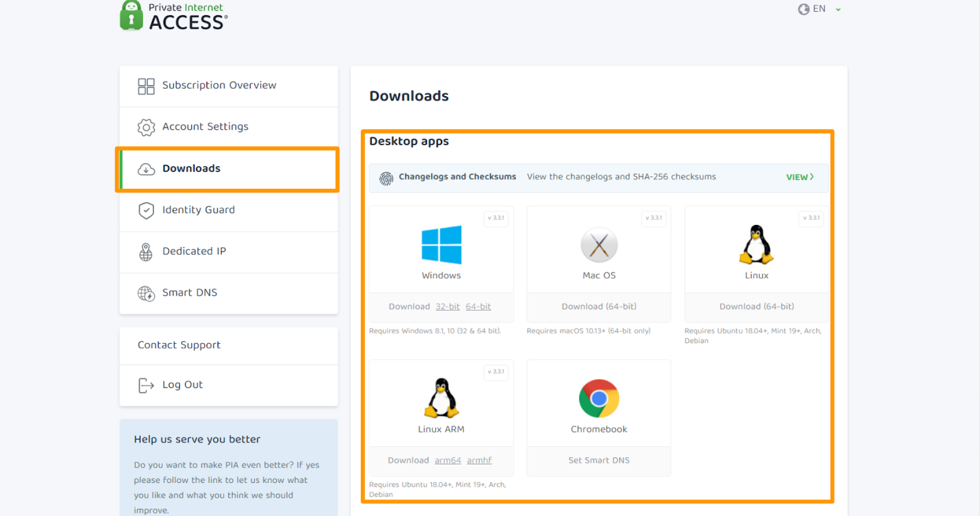Click the Private Internet Access logo
Screen dimensions: 980x516
(x=174, y=16)
